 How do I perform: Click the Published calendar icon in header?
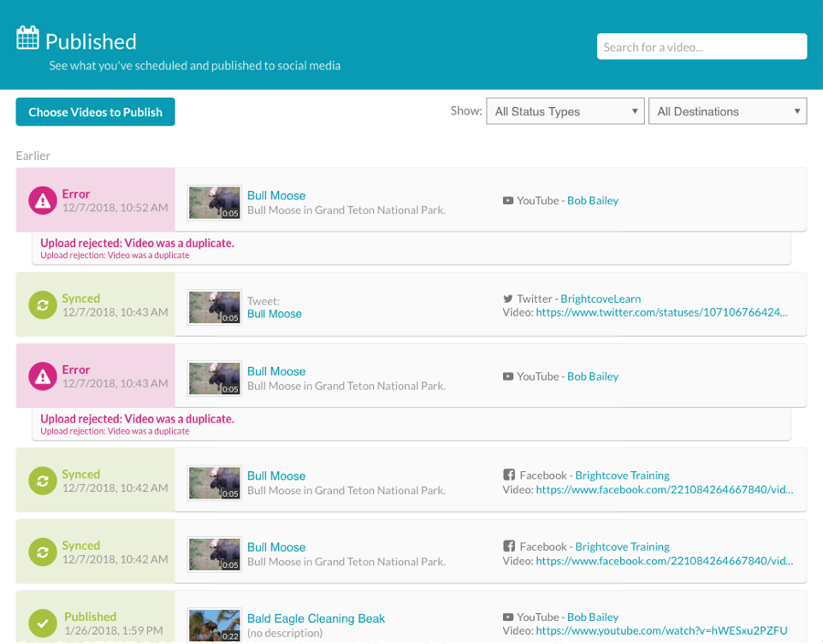(x=27, y=38)
